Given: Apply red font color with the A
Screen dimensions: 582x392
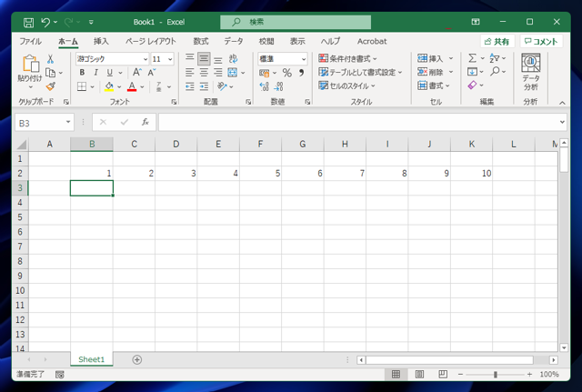Looking at the screenshot, I should pos(132,87).
